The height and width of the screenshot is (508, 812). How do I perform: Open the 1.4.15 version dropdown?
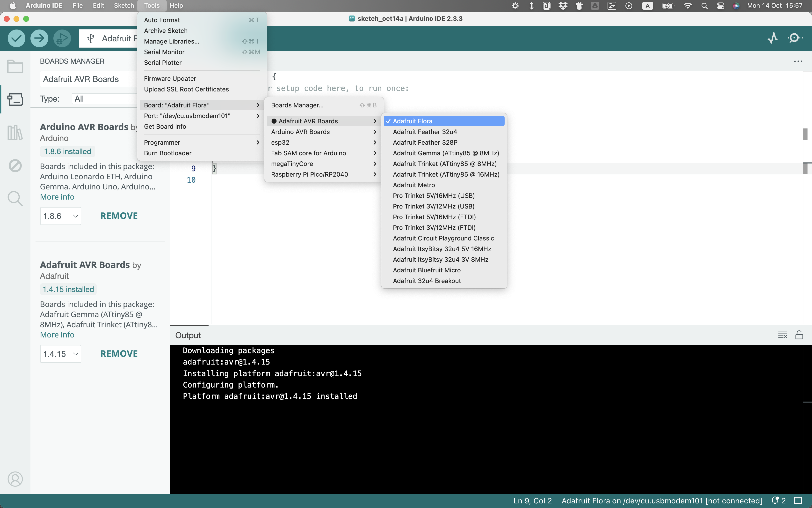pyautogui.click(x=61, y=354)
